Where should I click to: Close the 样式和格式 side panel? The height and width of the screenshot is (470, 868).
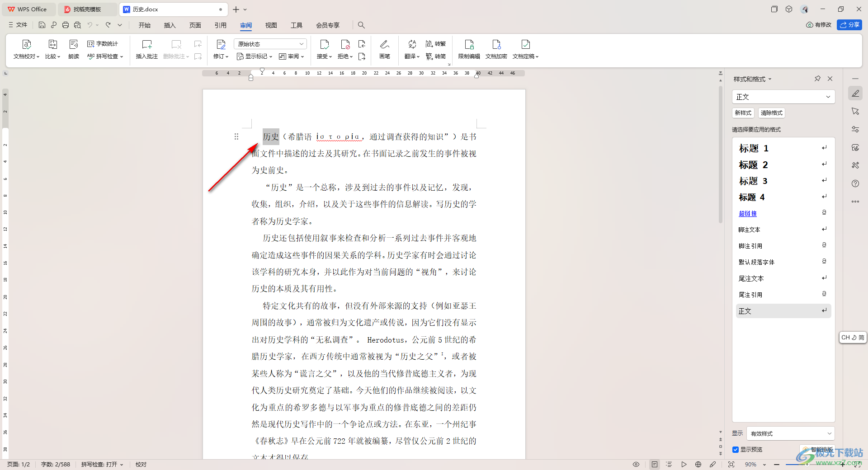(x=830, y=79)
